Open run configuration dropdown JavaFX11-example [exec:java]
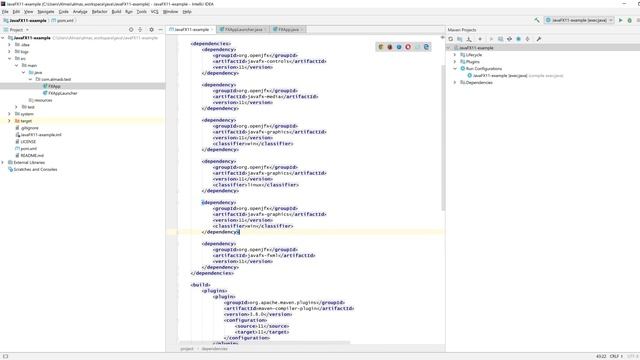This screenshot has height=360, width=640. point(579,20)
